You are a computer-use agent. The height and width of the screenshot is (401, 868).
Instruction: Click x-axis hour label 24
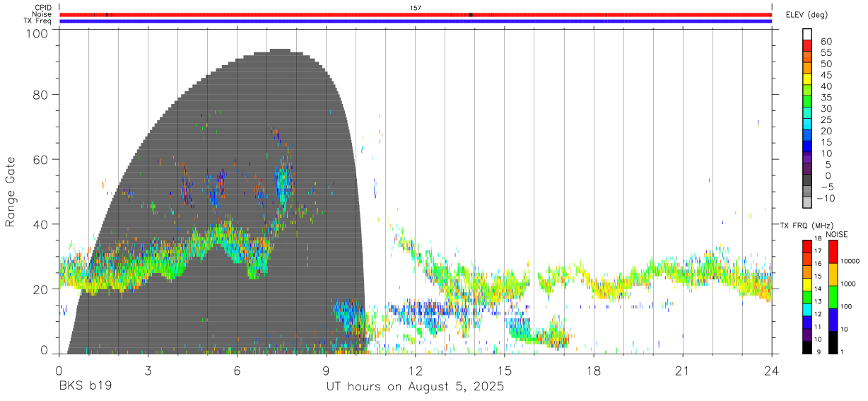(x=771, y=371)
